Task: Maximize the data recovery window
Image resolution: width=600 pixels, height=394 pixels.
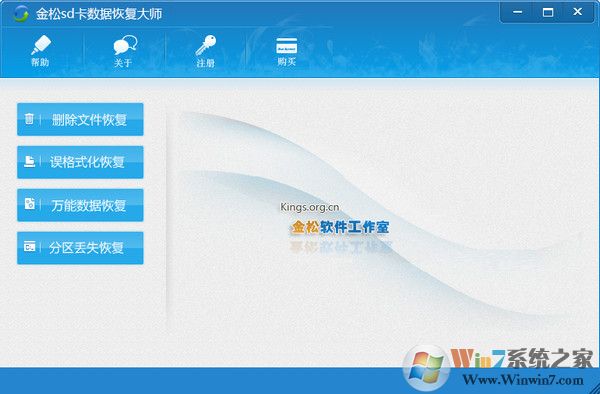Action: click(x=548, y=12)
